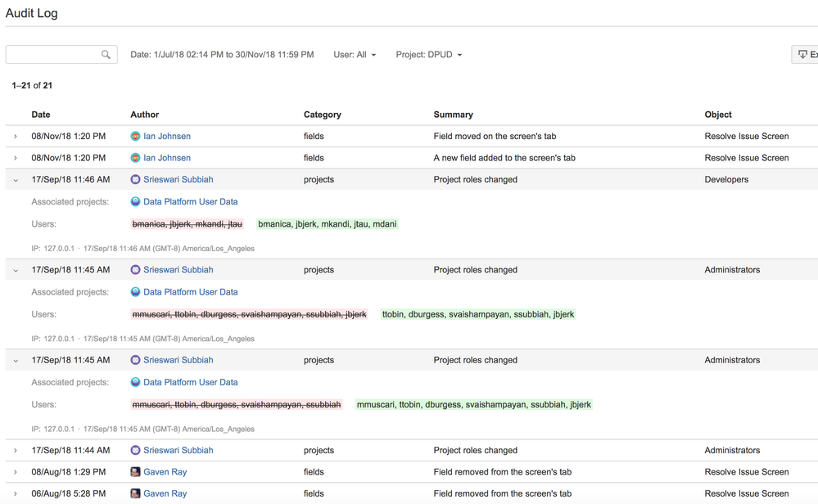Open Gaven Ray link in 08/Aug/18 row

point(165,472)
